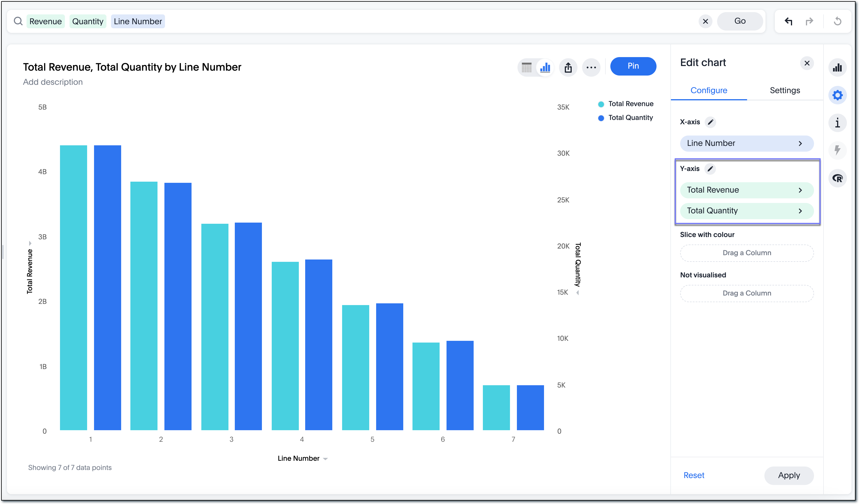Open the more options ellipsis menu
The image size is (859, 504).
[591, 67]
